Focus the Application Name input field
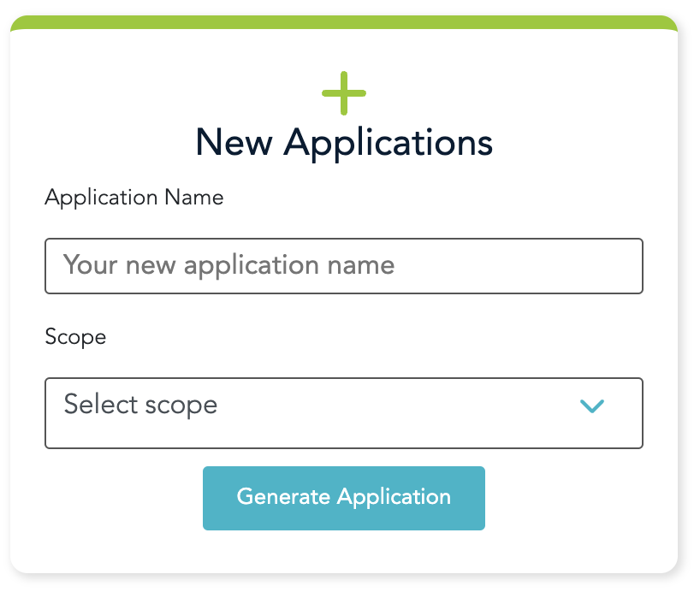 343,266
